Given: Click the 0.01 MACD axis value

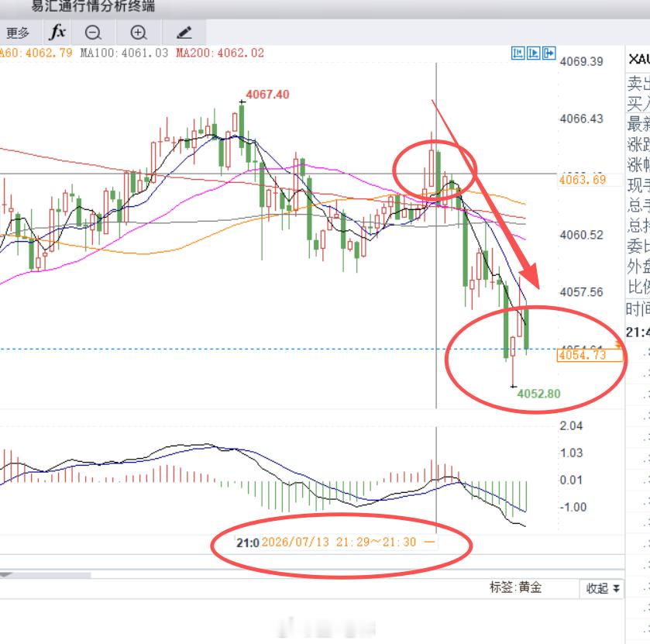Looking at the screenshot, I should (571, 480).
